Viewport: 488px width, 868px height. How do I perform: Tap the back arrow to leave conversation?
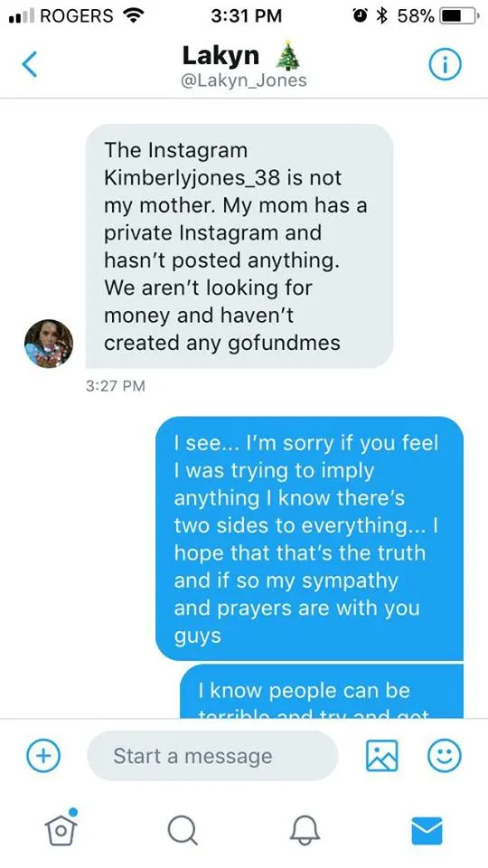(x=29, y=64)
